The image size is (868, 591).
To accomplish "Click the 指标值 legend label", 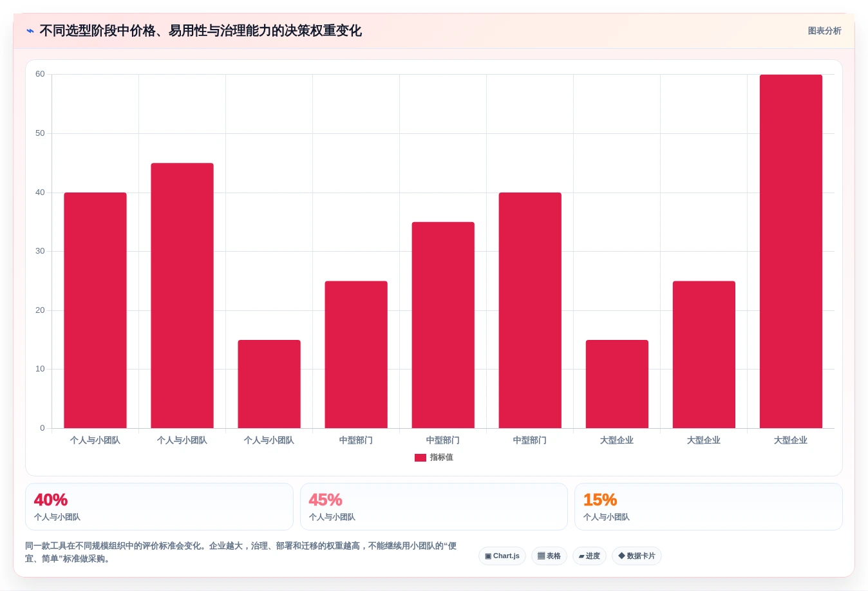I will pyautogui.click(x=442, y=458).
